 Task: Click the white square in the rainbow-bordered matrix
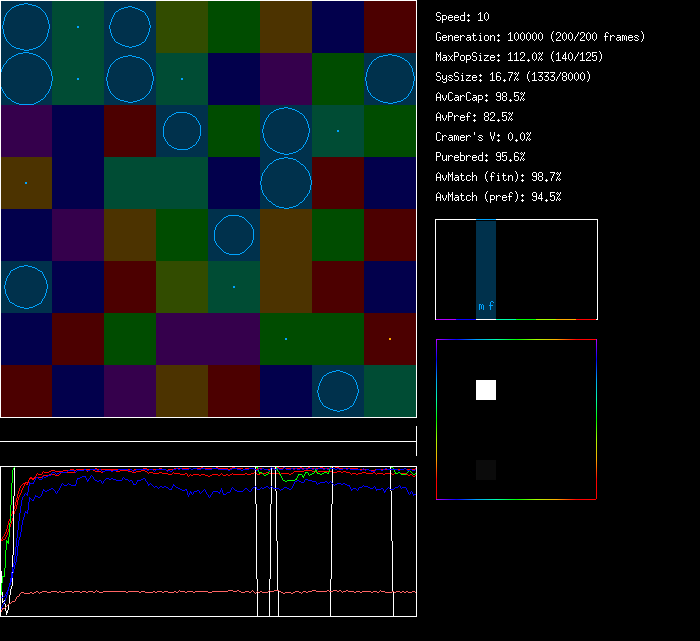point(486,390)
